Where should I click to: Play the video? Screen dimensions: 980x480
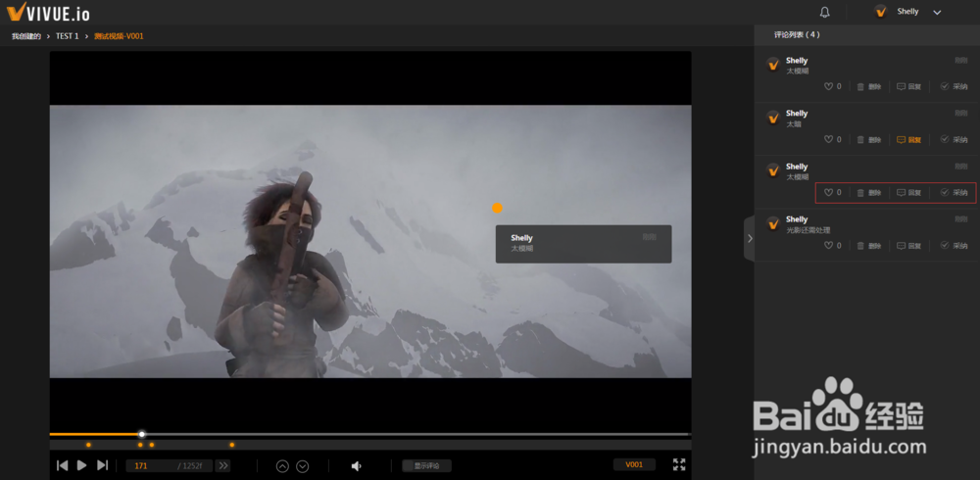pos(82,465)
